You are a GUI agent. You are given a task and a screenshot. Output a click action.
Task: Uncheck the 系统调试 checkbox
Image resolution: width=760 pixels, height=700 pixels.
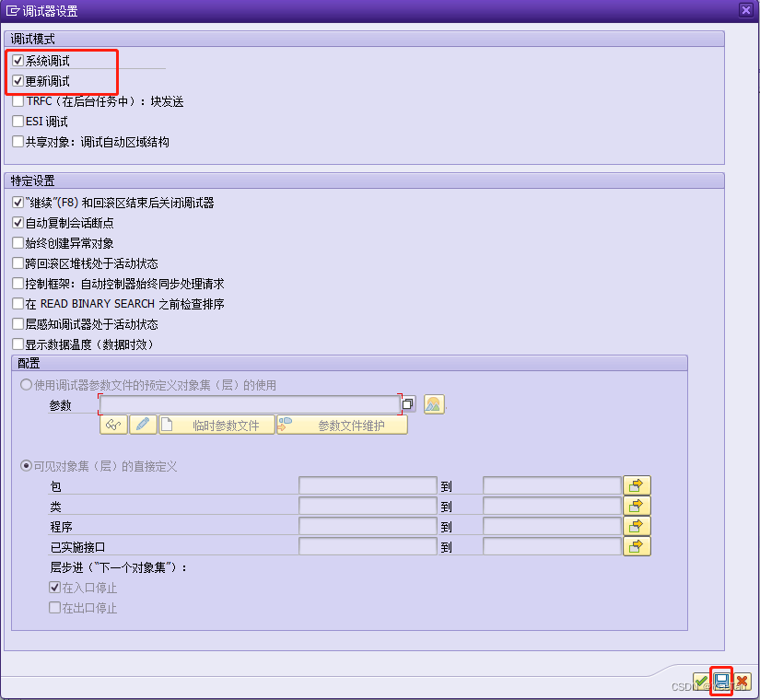17,61
